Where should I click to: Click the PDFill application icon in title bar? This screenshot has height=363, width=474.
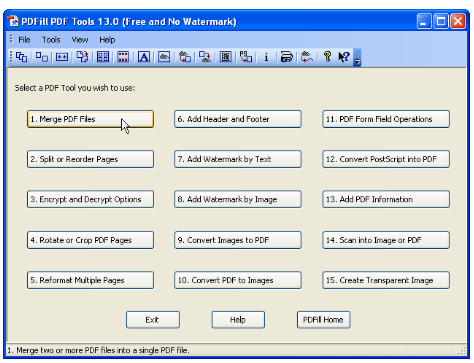click(x=13, y=21)
